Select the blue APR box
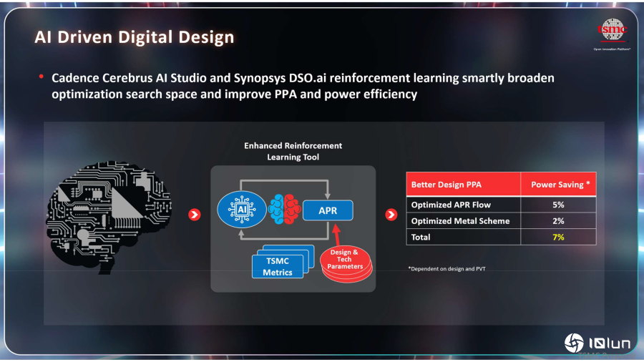Image resolution: width=644 pixels, height=362 pixels. 328,211
